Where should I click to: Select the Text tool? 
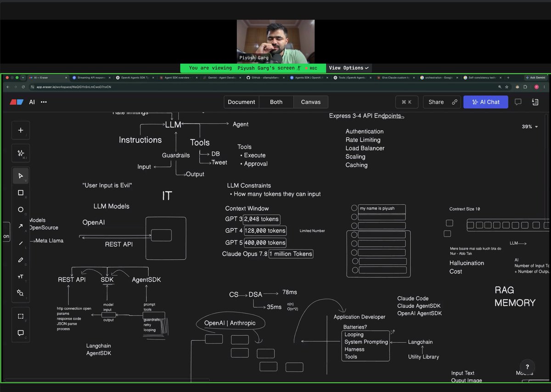point(20,276)
